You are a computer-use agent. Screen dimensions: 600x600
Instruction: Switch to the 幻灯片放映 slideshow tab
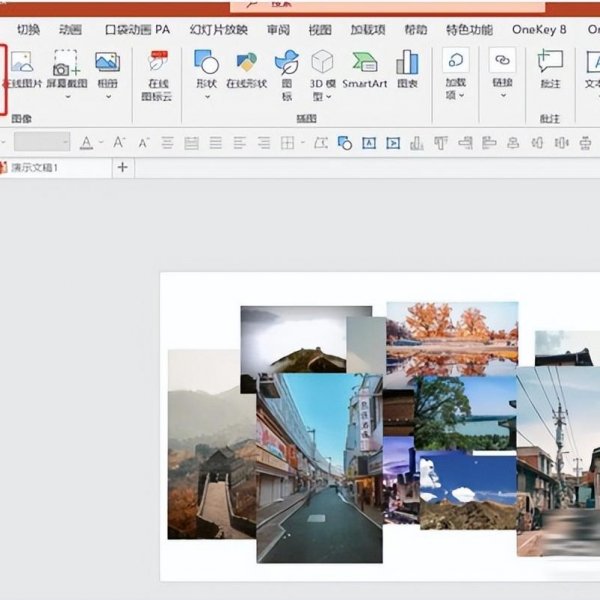point(218,29)
